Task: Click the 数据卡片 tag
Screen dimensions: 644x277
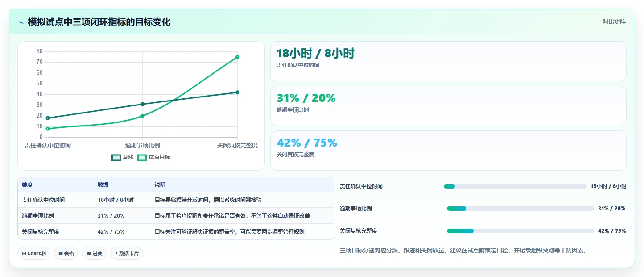Action: 127,253
